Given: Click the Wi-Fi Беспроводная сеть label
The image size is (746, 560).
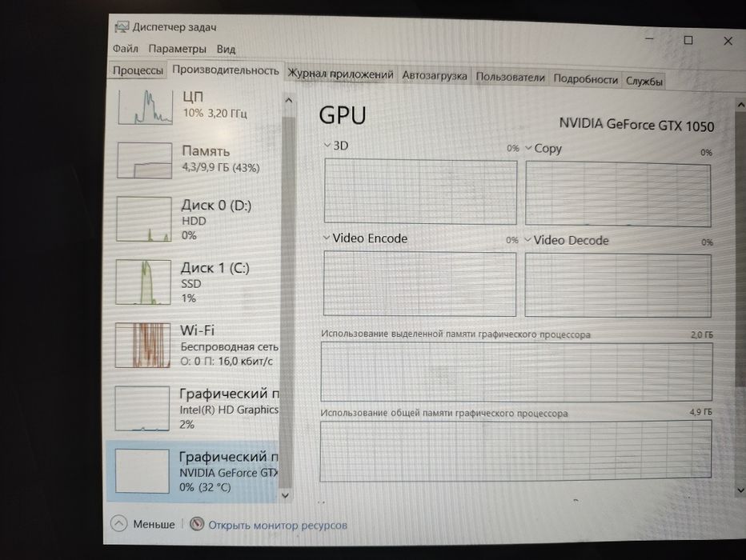Looking at the screenshot, I should tap(229, 346).
